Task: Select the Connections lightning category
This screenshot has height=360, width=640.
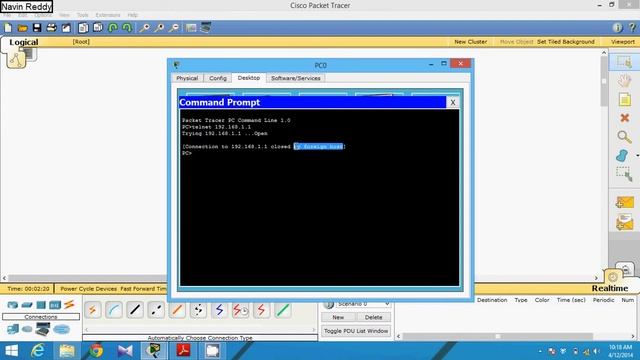Action: click(69, 304)
